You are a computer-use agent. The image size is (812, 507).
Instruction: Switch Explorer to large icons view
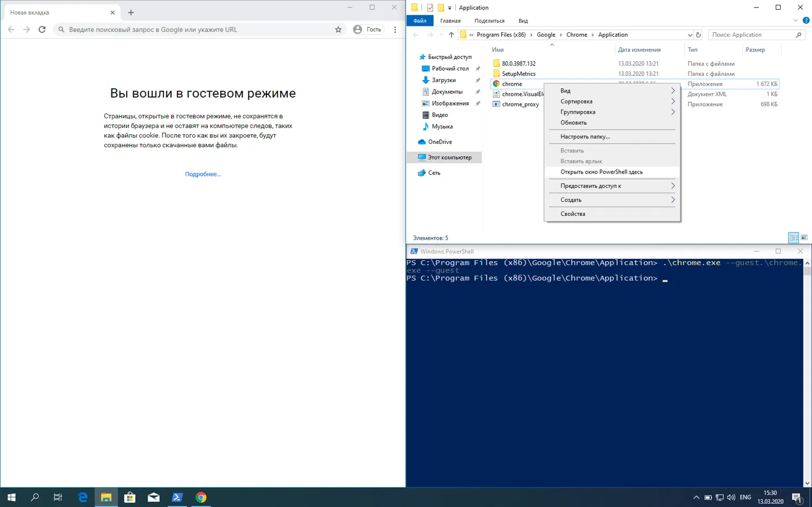click(804, 238)
